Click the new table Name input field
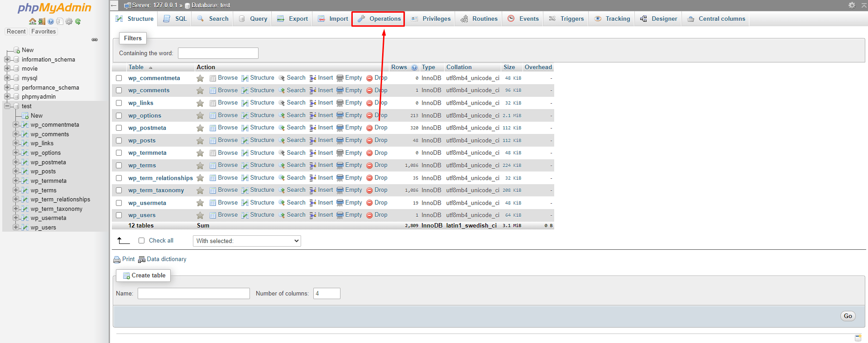The width and height of the screenshot is (868, 343). pyautogui.click(x=194, y=294)
